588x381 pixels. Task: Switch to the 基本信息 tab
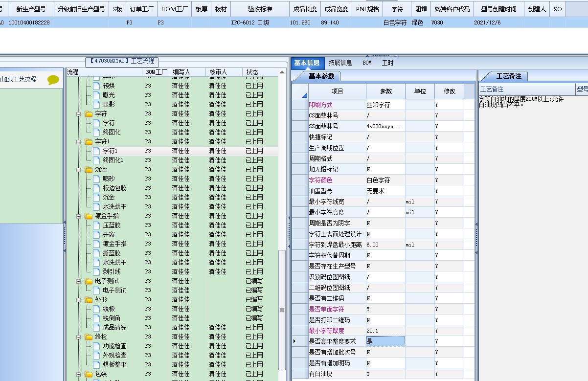(x=307, y=63)
